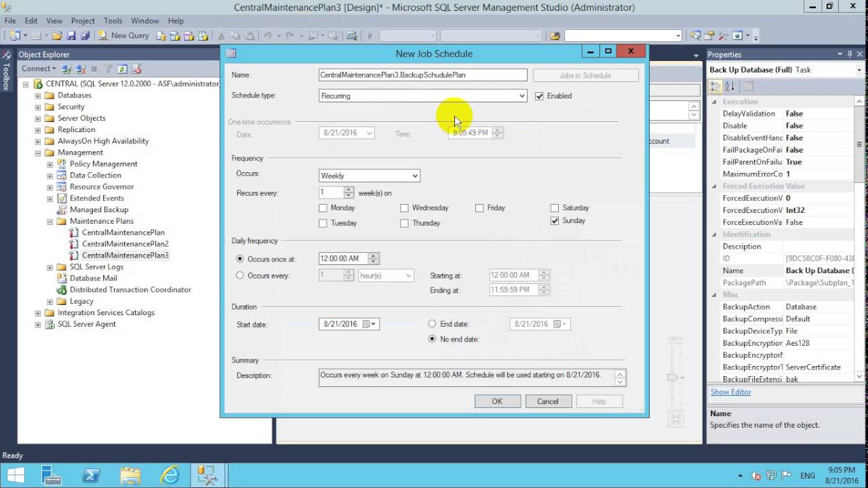Select CentralMaintenancePlan2 in the tree
Image resolution: width=868 pixels, height=488 pixels.
tap(125, 244)
